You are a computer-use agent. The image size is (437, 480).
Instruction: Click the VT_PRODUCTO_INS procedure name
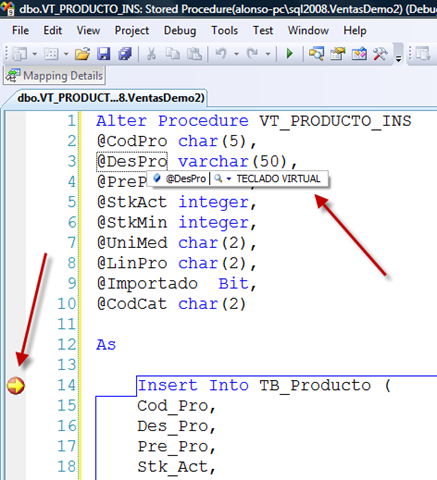pyautogui.click(x=335, y=121)
